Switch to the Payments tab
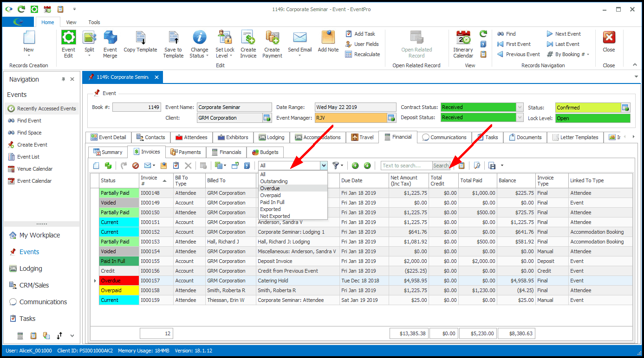Screen dimensions: 644x358 pyautogui.click(x=186, y=152)
